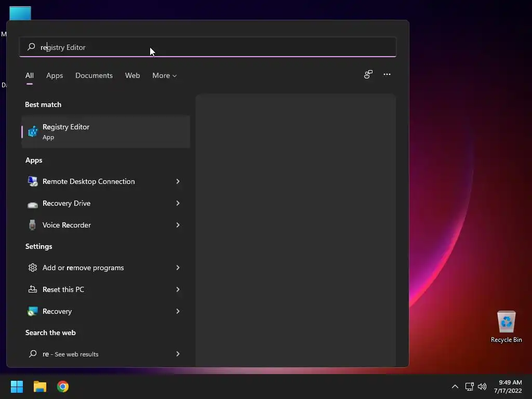The height and width of the screenshot is (399, 532).
Task: Switch to the Documents search tab
Action: (94, 76)
